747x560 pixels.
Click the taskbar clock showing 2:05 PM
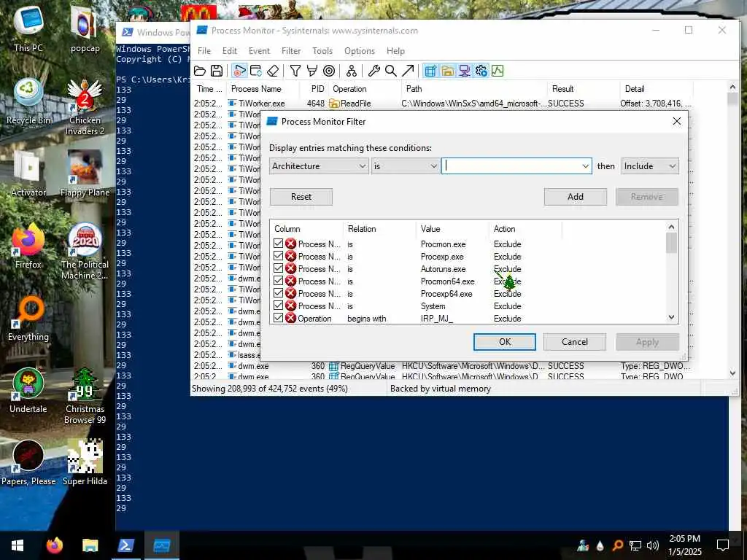click(x=684, y=545)
